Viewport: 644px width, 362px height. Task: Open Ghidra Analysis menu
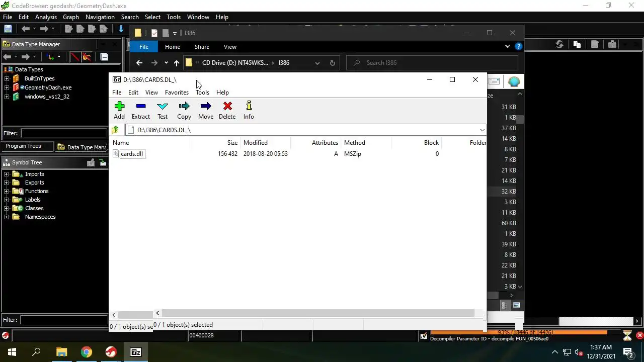[x=46, y=17]
